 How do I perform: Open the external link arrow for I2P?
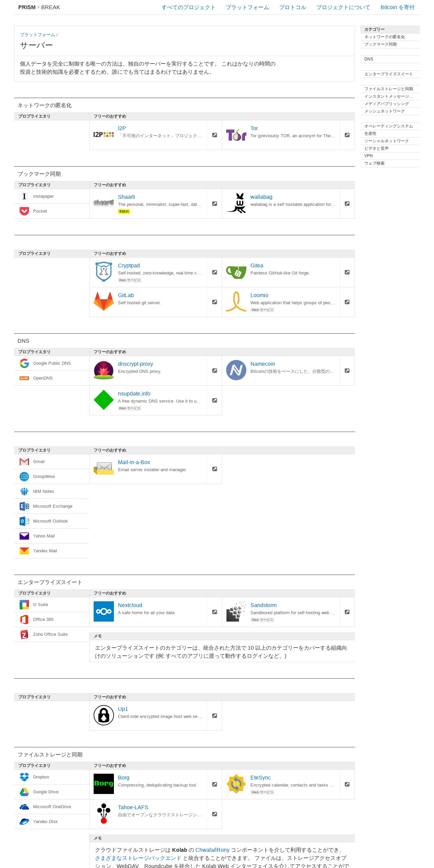click(214, 135)
